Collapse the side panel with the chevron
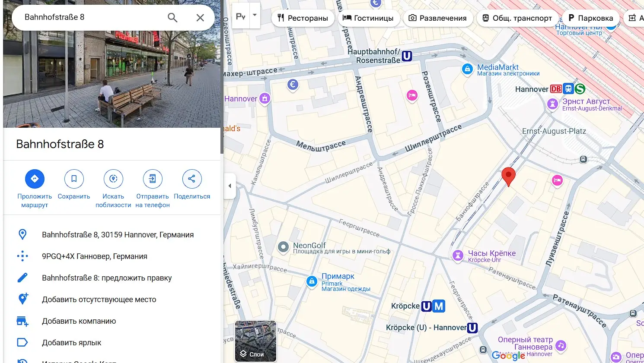 pos(230,186)
